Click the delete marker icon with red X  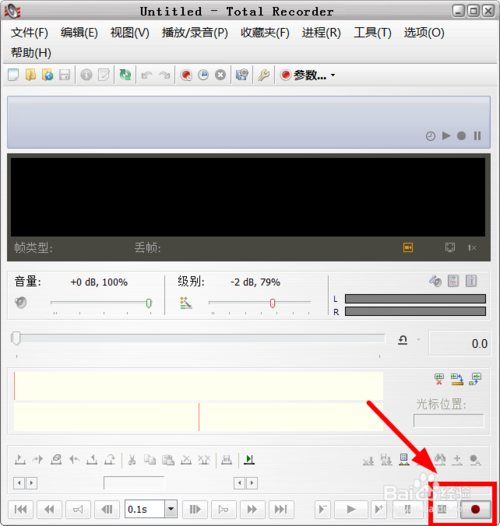pos(439,379)
